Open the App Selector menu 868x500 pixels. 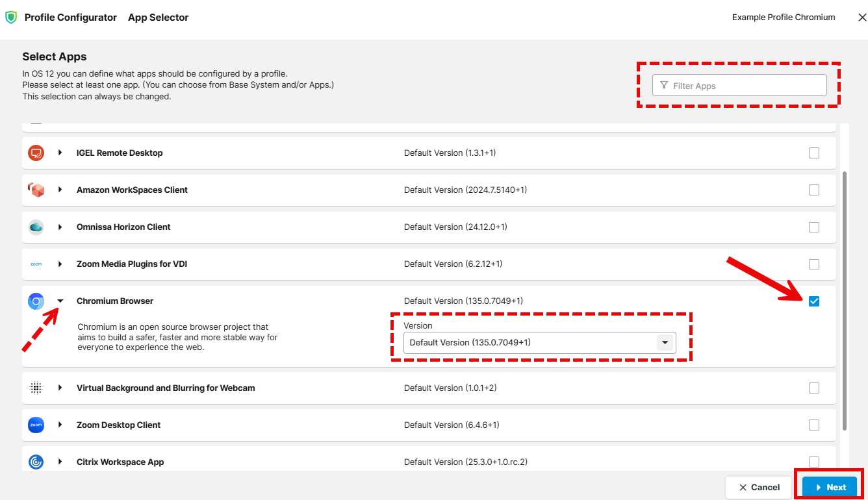pyautogui.click(x=158, y=18)
